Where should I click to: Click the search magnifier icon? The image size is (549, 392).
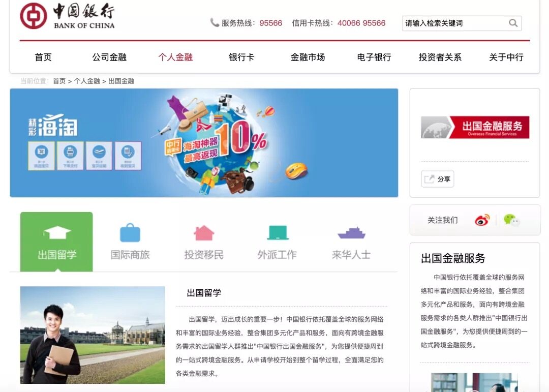point(513,23)
